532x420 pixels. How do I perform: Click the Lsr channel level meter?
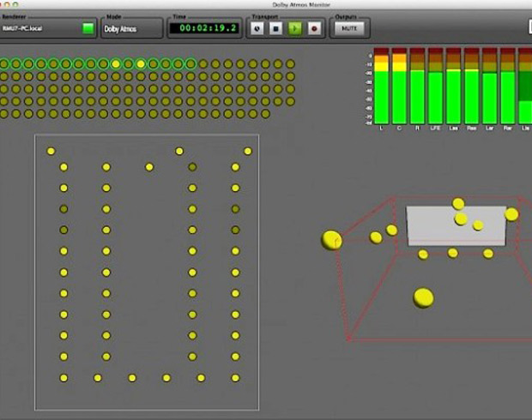coord(489,86)
